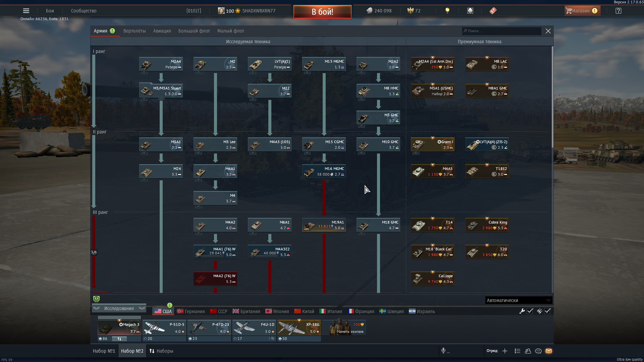The image size is (644, 362).
Task: Switch to preset Набор №2
Action: point(132,351)
